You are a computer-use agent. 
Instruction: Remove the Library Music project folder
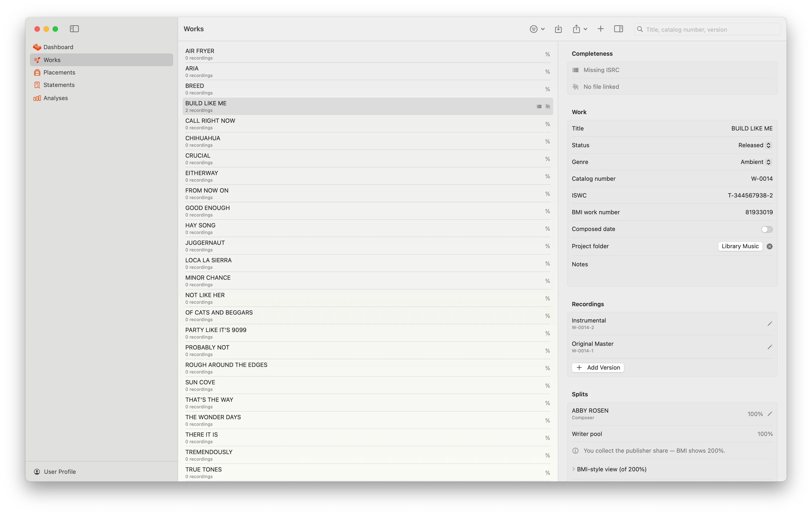(x=769, y=246)
